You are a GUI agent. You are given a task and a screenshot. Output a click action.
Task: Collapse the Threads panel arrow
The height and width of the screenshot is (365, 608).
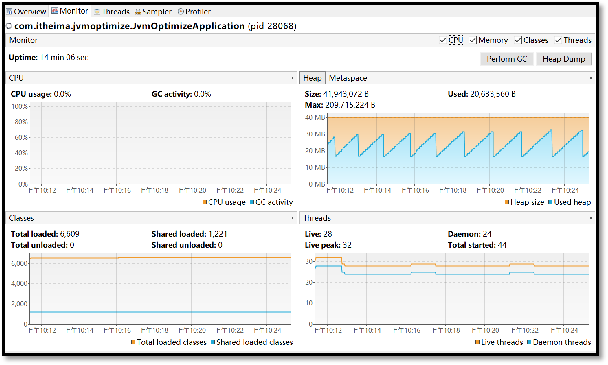tap(591, 218)
